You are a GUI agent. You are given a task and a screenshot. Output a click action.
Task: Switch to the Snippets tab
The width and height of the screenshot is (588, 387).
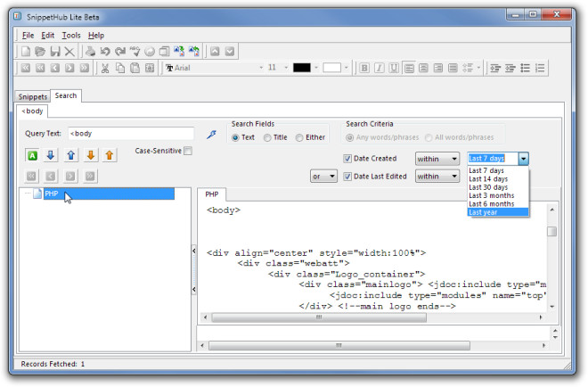pos(33,97)
